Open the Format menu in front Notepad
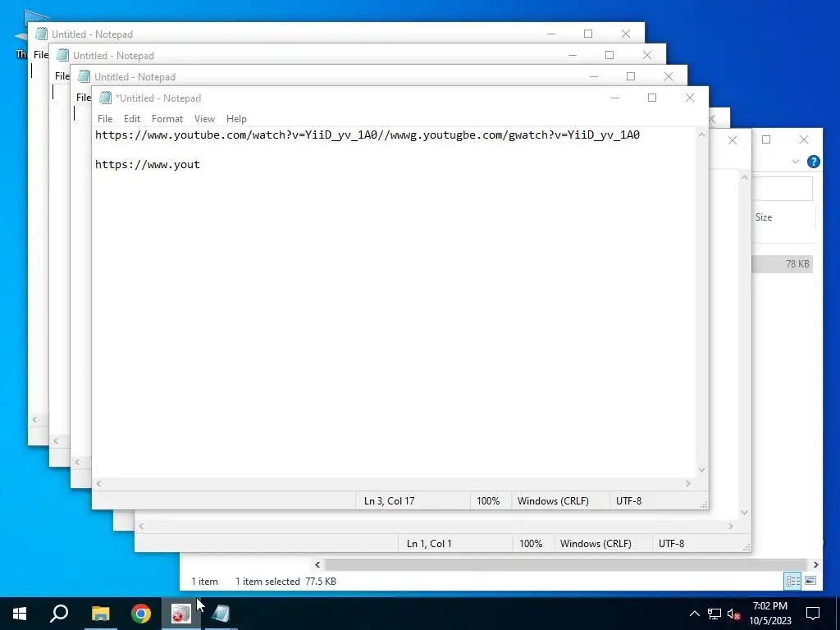This screenshot has height=630, width=840. (x=167, y=119)
